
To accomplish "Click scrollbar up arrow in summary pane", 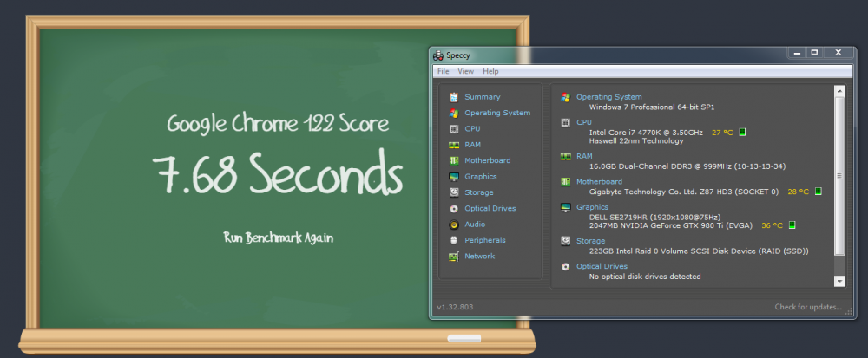I will click(839, 91).
